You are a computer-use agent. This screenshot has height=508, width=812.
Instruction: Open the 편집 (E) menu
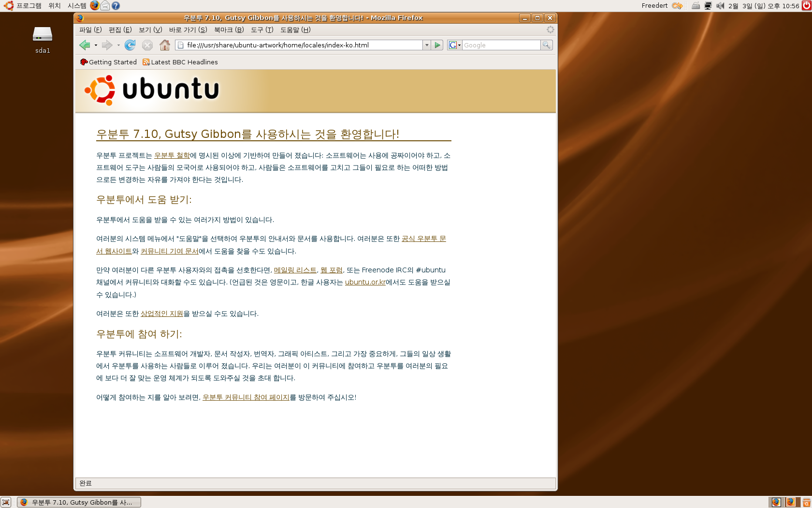tap(120, 30)
